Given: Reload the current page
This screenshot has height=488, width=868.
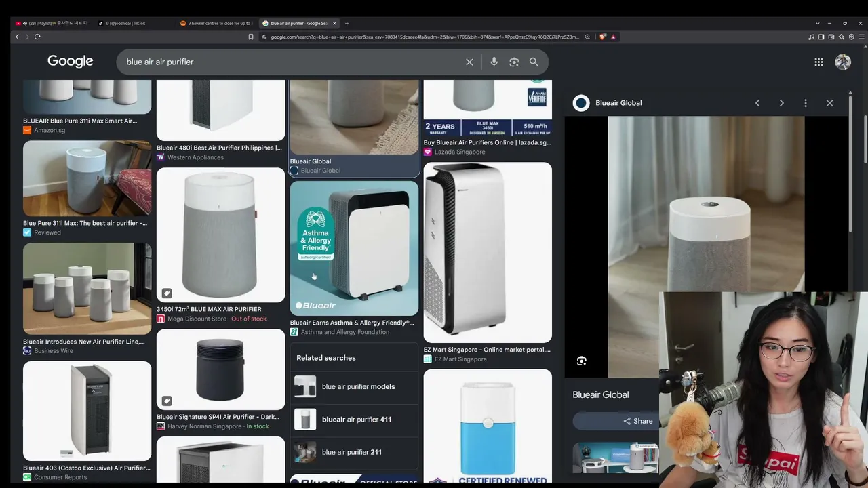Looking at the screenshot, I should (x=37, y=37).
